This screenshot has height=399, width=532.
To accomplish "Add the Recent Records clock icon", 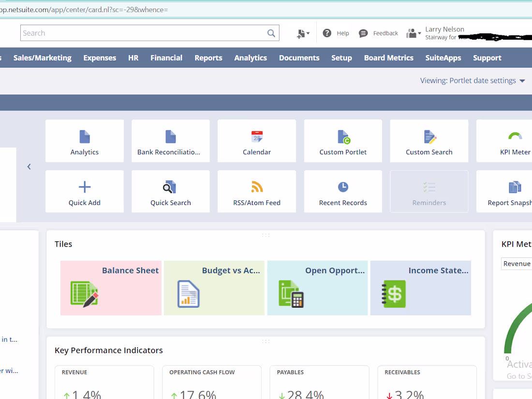I will point(343,187).
